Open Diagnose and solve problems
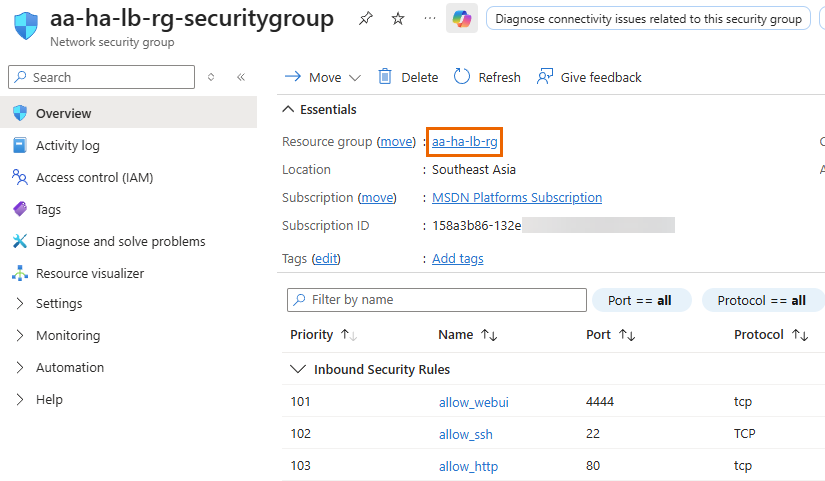Image resolution: width=825 pixels, height=481 pixels. tap(120, 241)
